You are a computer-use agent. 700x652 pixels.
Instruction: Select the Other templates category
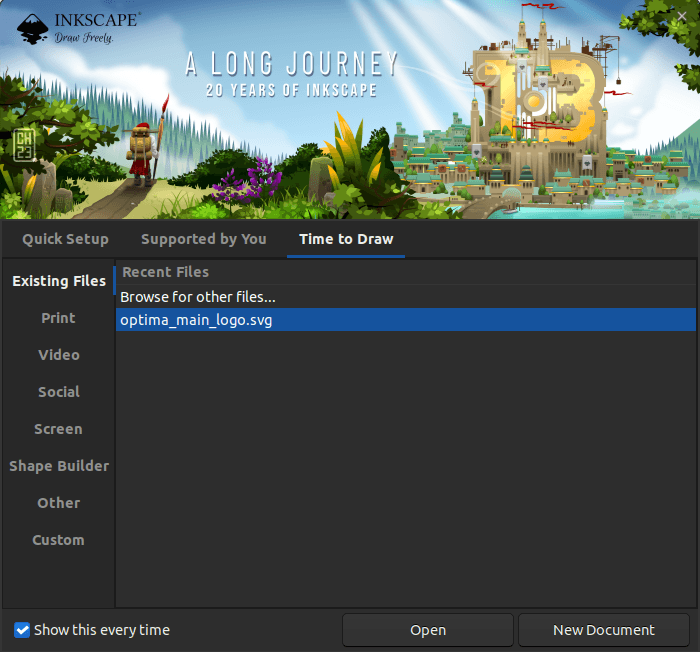(x=58, y=503)
